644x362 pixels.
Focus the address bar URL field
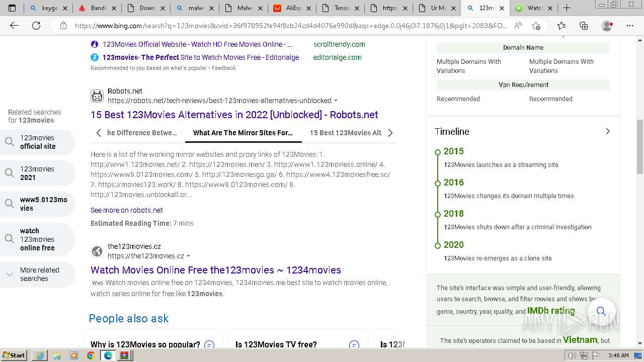point(291,26)
